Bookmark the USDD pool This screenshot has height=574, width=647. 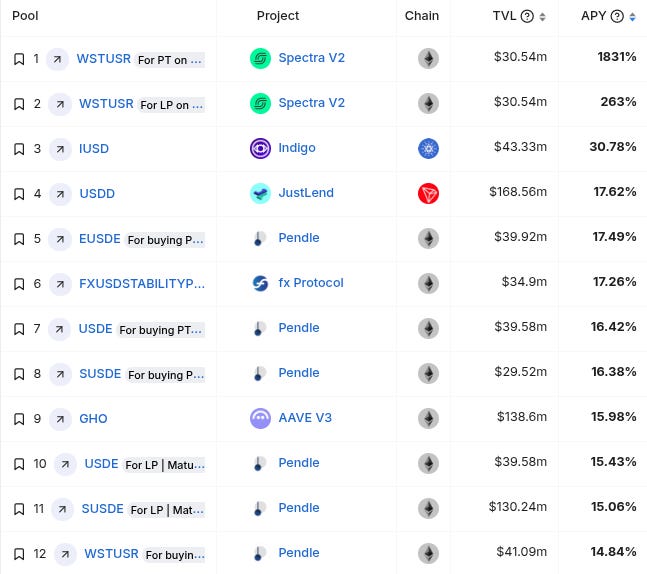19,194
